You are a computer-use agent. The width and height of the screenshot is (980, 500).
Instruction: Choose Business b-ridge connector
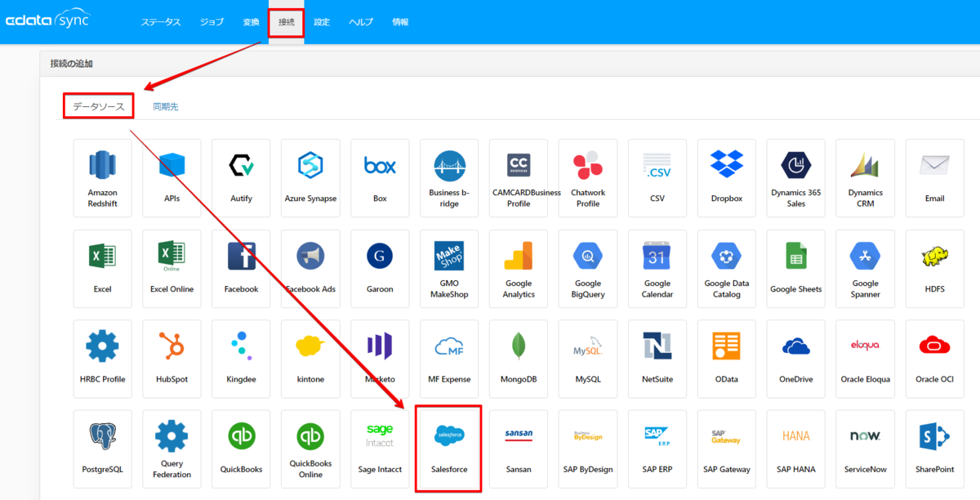point(450,178)
